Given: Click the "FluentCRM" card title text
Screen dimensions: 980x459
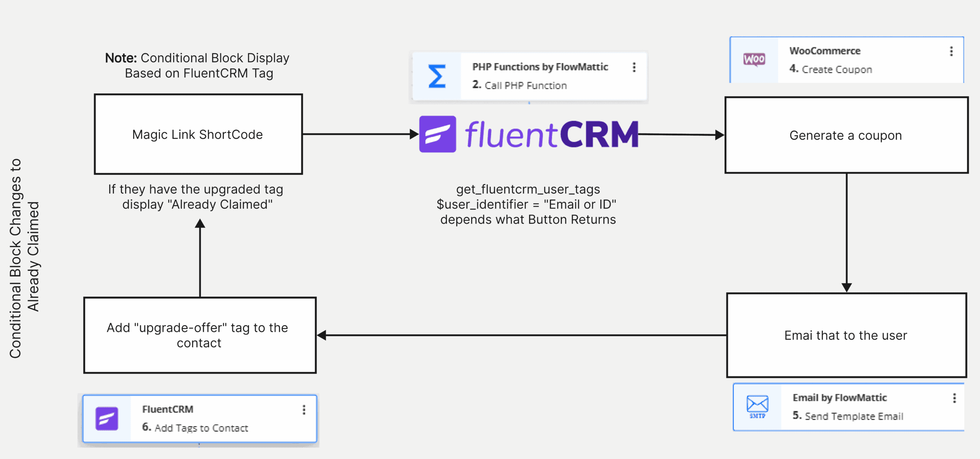Looking at the screenshot, I should pos(168,409).
